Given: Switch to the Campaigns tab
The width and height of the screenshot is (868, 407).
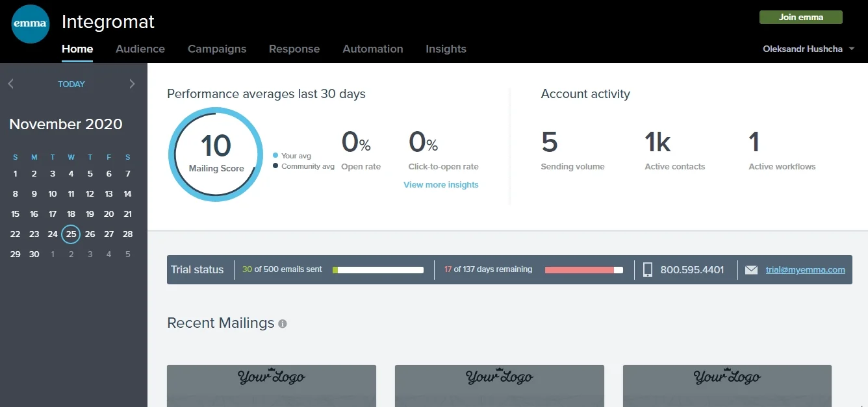Looking at the screenshot, I should [x=217, y=49].
